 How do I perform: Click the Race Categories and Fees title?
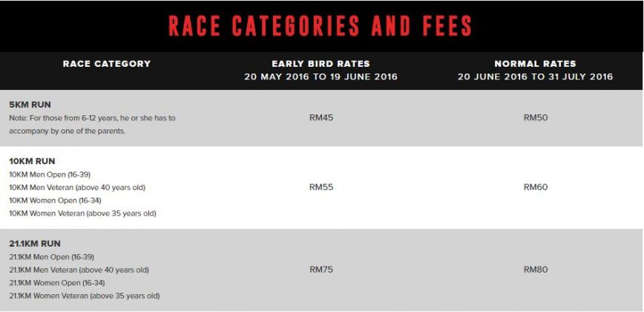[321, 26]
